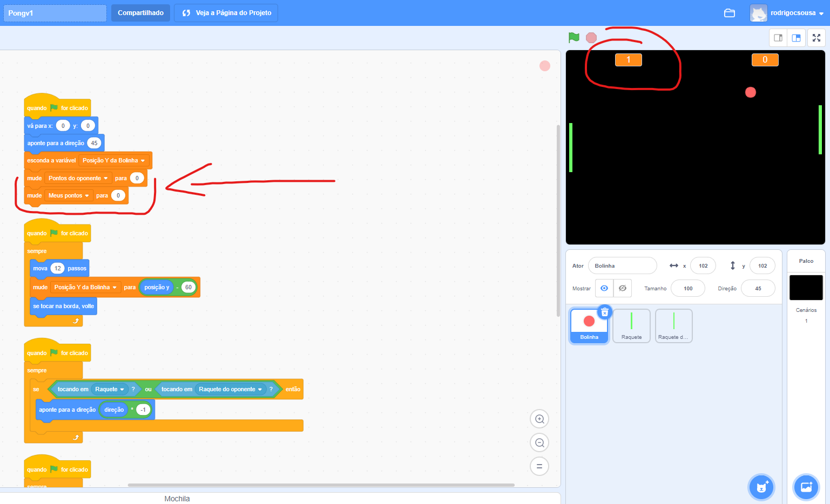Click the left green paddle on stage
This screenshot has width=830, height=504.
571,147
